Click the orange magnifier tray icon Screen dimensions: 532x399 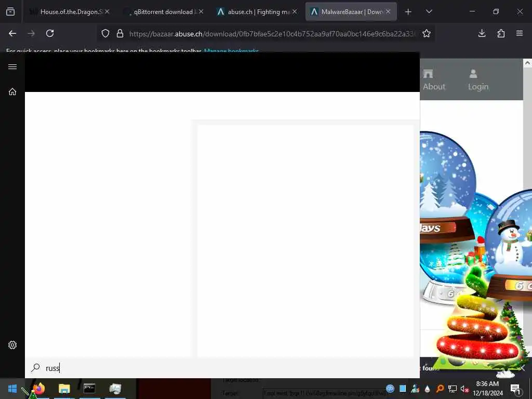pyautogui.click(x=440, y=389)
